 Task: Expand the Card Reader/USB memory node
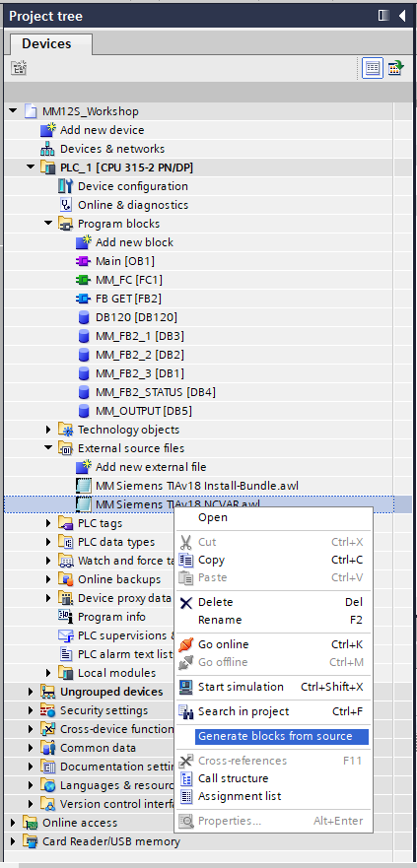(x=13, y=841)
